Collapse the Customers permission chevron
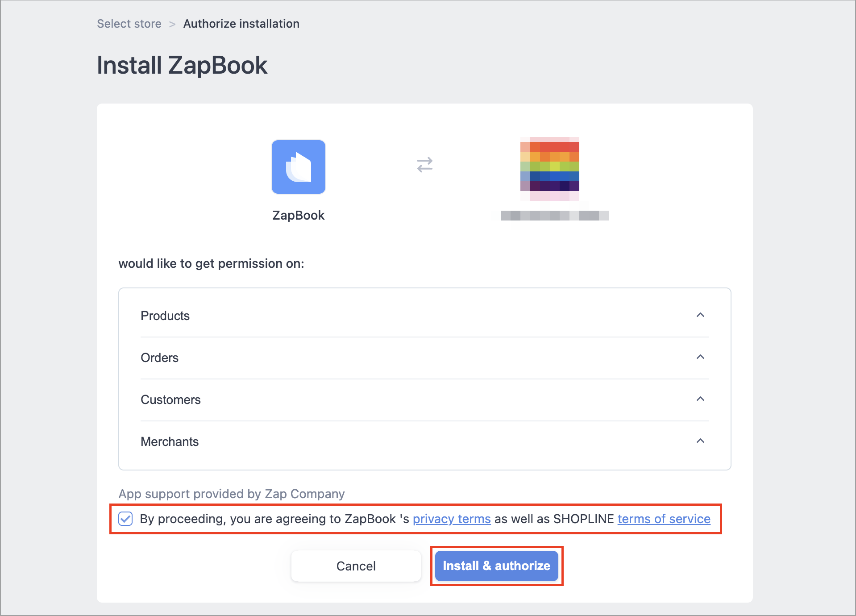This screenshot has height=616, width=856. coord(700,399)
